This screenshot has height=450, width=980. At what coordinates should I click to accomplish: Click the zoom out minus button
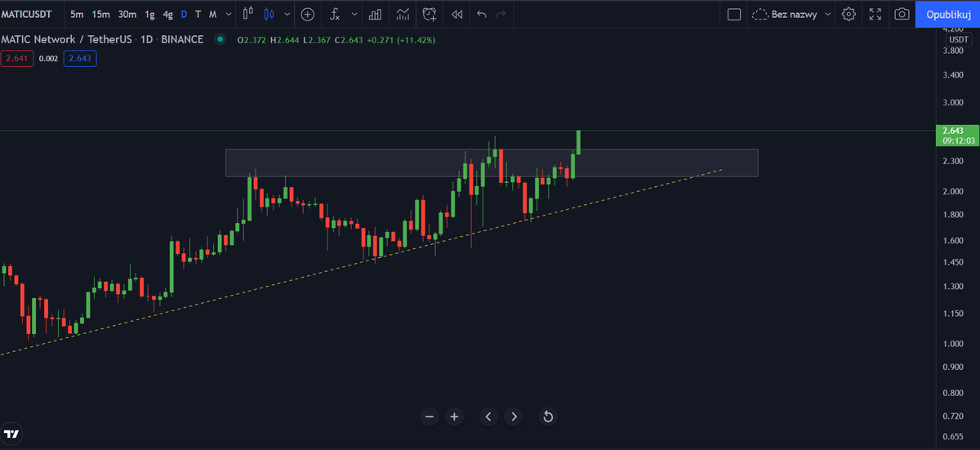click(430, 417)
